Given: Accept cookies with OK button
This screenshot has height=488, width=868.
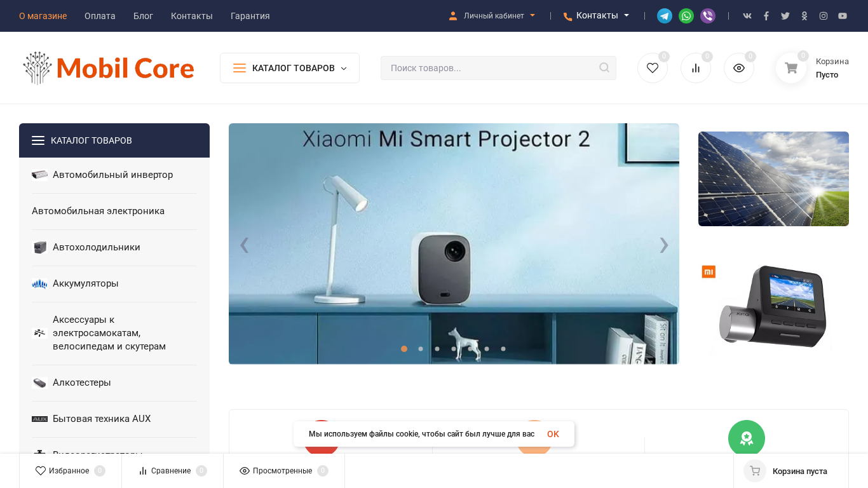Looking at the screenshot, I should coord(553,434).
